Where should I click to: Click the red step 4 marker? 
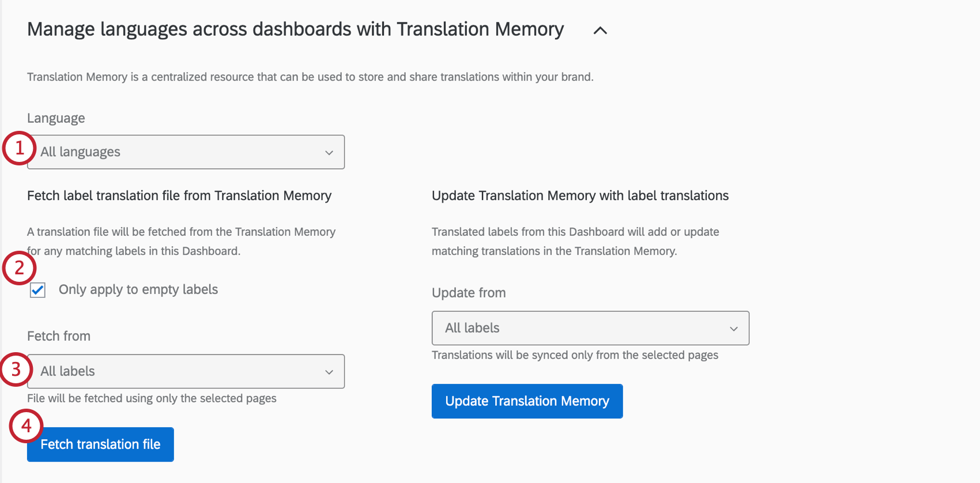pyautogui.click(x=26, y=426)
